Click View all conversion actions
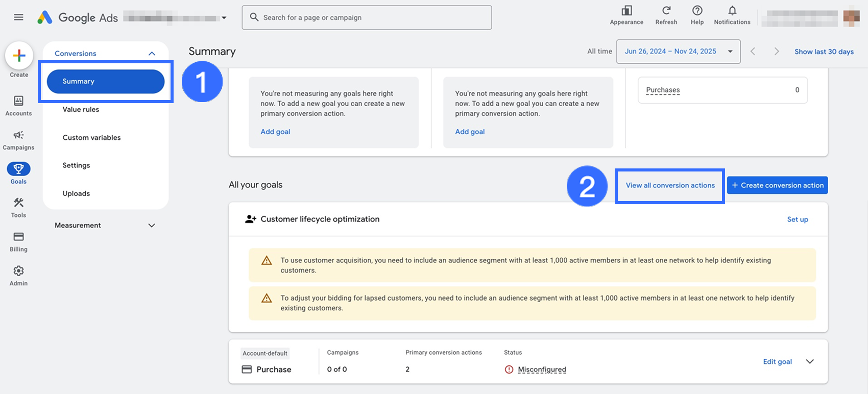This screenshot has height=394, width=868. pos(670,185)
